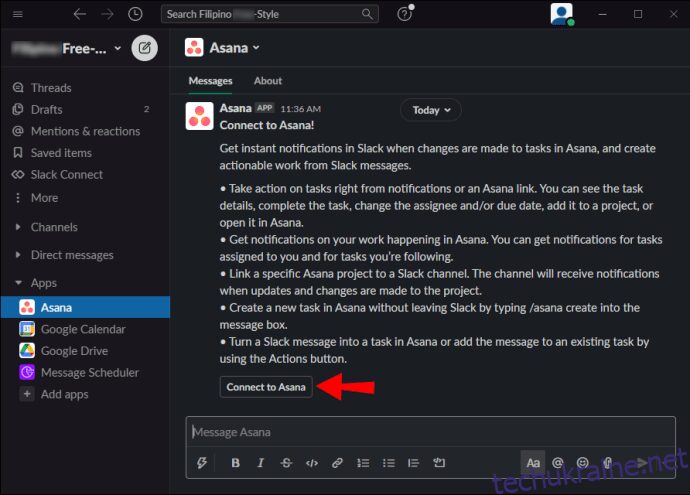The image size is (690, 495).
Task: Go back with the left arrow
Action: [x=80, y=15]
